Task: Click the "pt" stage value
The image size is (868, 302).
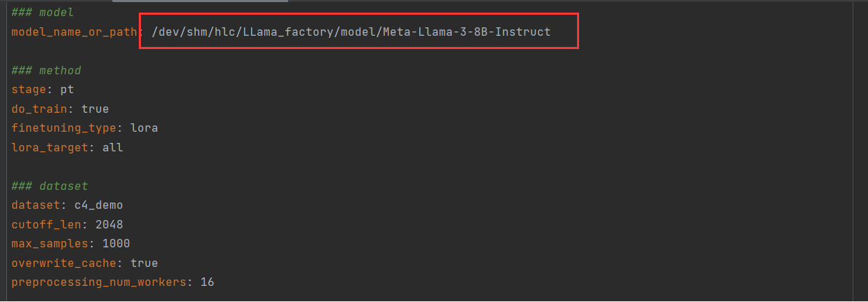Action: 67,90
